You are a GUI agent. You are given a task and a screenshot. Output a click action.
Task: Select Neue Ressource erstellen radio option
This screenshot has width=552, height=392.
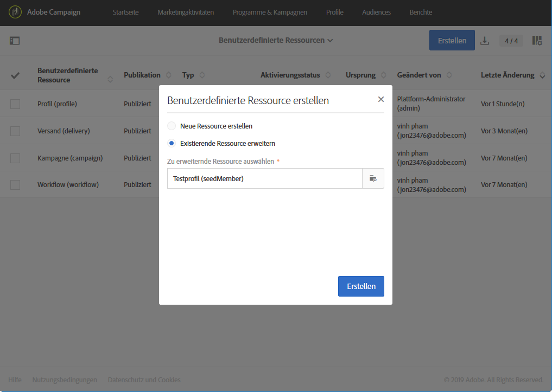coord(172,126)
